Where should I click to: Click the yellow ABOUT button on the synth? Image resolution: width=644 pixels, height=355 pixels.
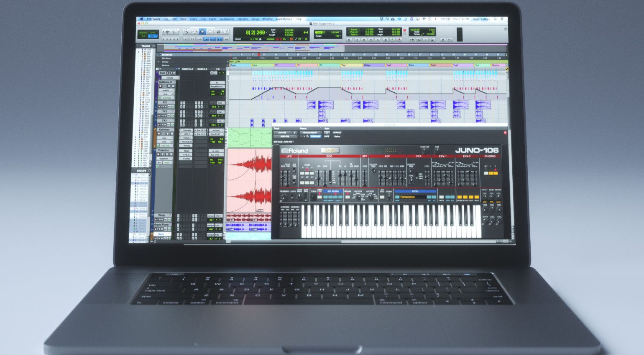coord(477,197)
